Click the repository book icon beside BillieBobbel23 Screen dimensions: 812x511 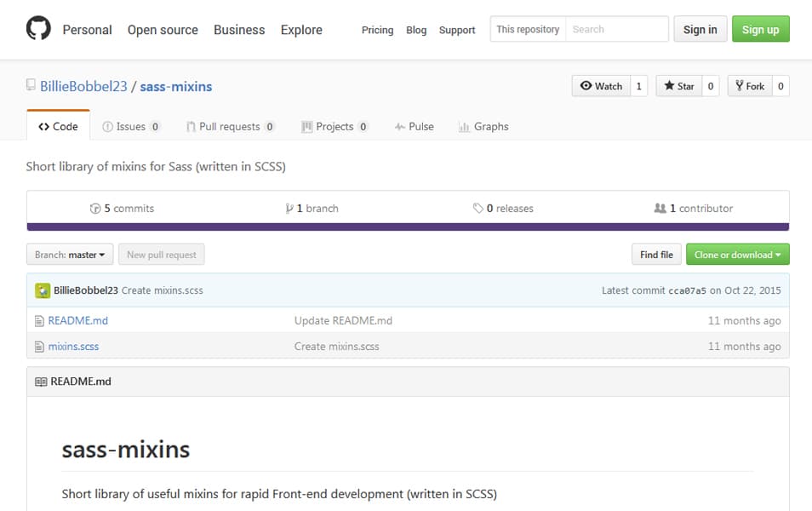[x=31, y=84]
